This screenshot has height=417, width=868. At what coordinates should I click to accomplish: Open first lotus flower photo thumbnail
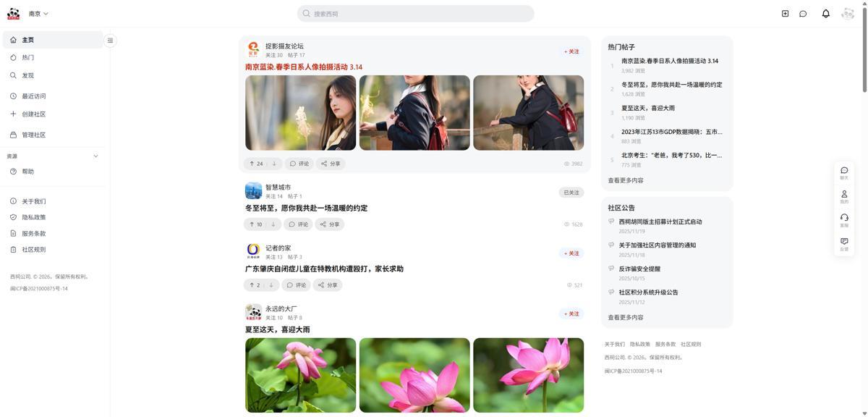(x=300, y=375)
